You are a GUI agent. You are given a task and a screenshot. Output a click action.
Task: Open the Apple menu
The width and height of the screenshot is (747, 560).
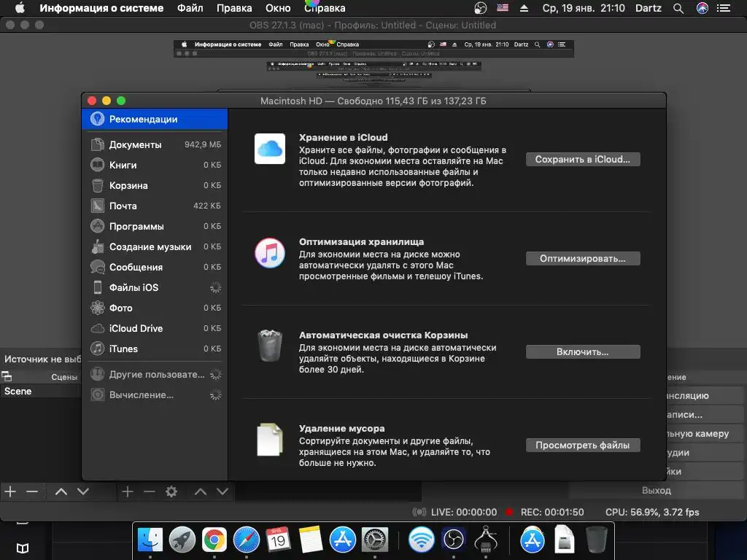[20, 8]
